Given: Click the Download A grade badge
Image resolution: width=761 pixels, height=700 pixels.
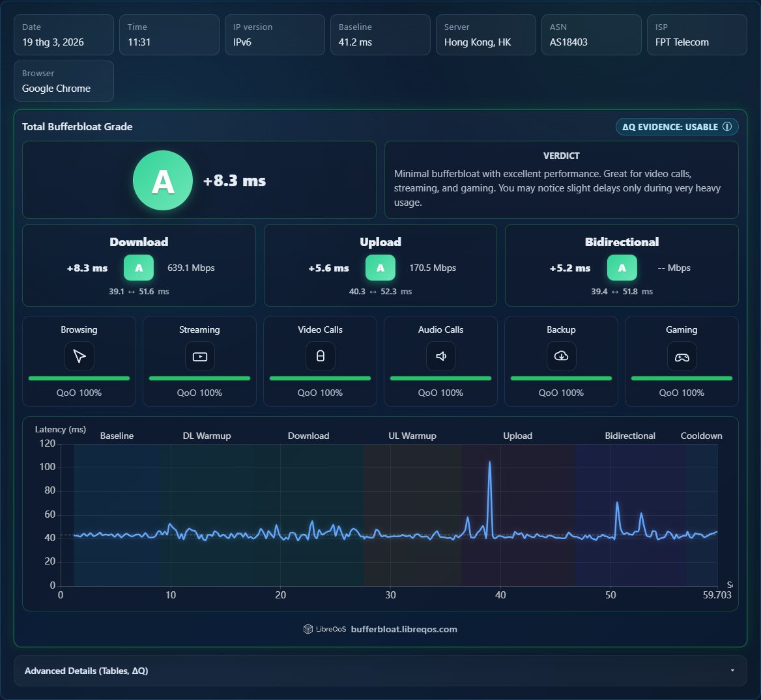Looking at the screenshot, I should tap(139, 268).
